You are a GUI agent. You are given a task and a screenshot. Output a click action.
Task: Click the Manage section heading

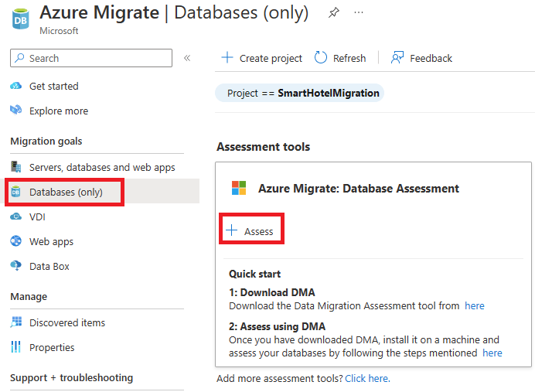tap(29, 296)
